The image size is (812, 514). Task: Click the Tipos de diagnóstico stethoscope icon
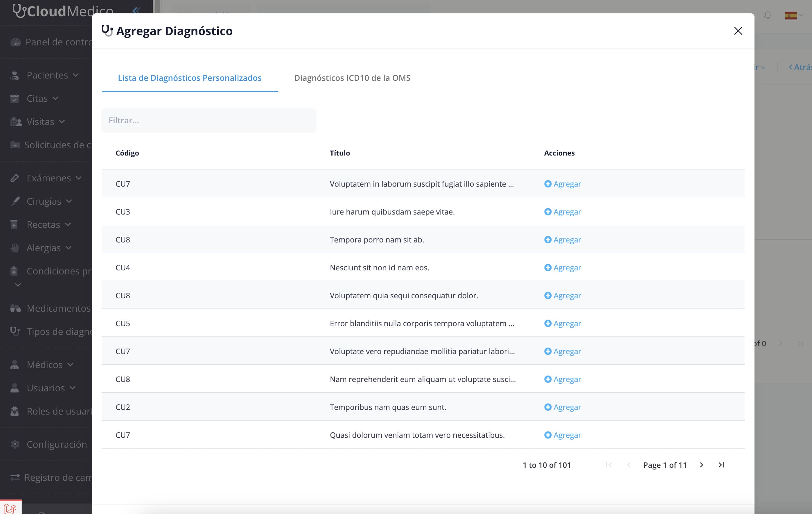(x=15, y=331)
